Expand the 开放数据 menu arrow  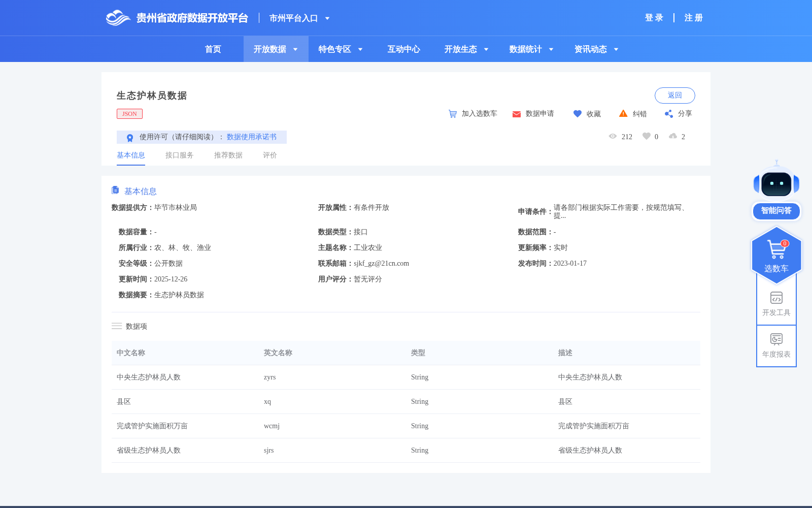[x=295, y=50]
